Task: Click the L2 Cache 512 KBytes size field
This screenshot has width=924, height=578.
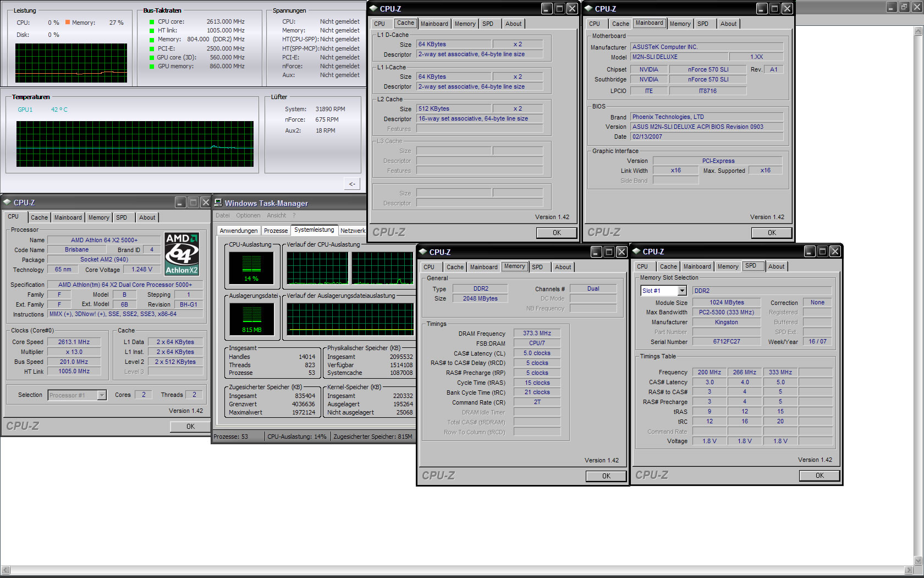Action: click(453, 108)
